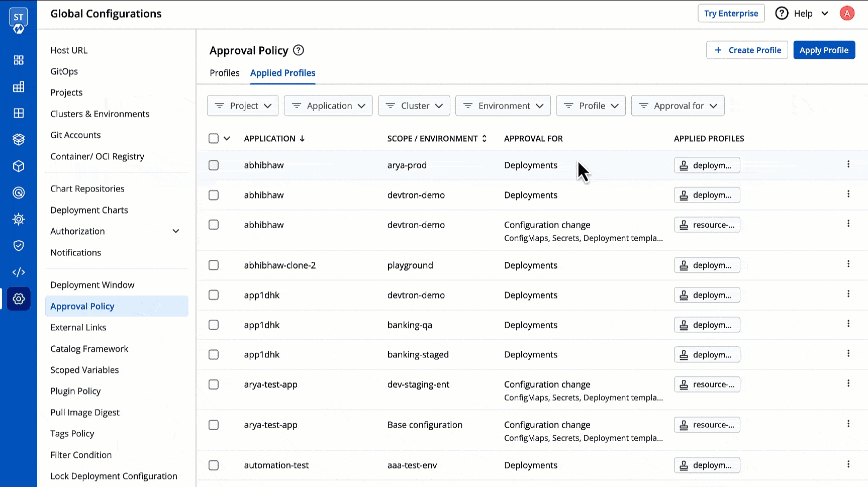This screenshot has width=868, height=487.
Task: Tick the checkbox for abhibhaw-clone-2 row
Action: tap(214, 265)
